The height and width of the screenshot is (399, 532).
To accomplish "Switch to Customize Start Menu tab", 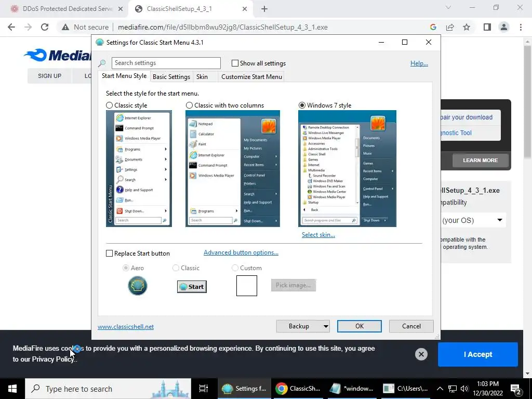I will click(251, 77).
